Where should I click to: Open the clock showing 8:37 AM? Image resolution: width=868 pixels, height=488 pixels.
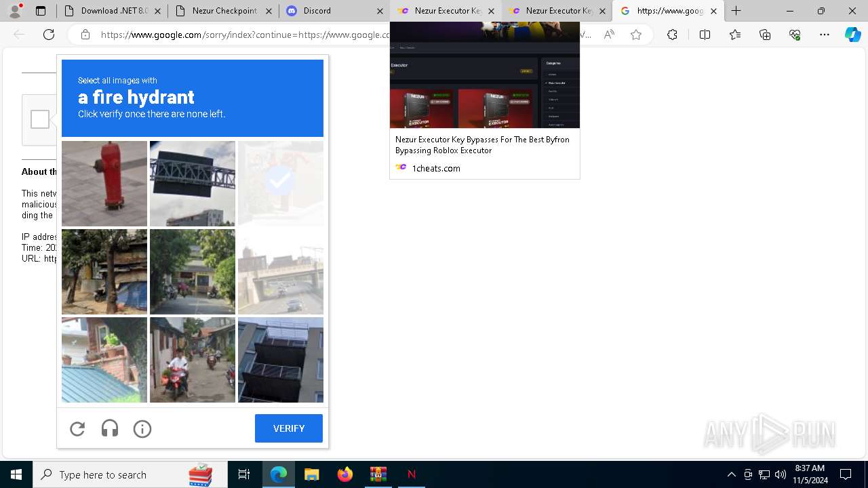pyautogui.click(x=810, y=474)
